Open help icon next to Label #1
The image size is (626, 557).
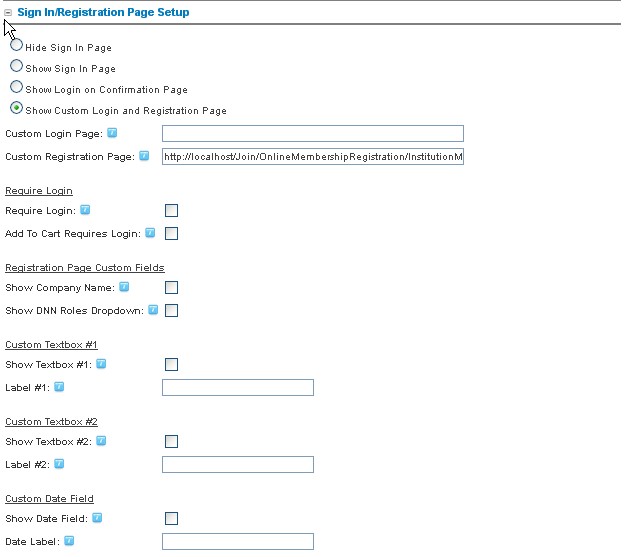click(59, 387)
